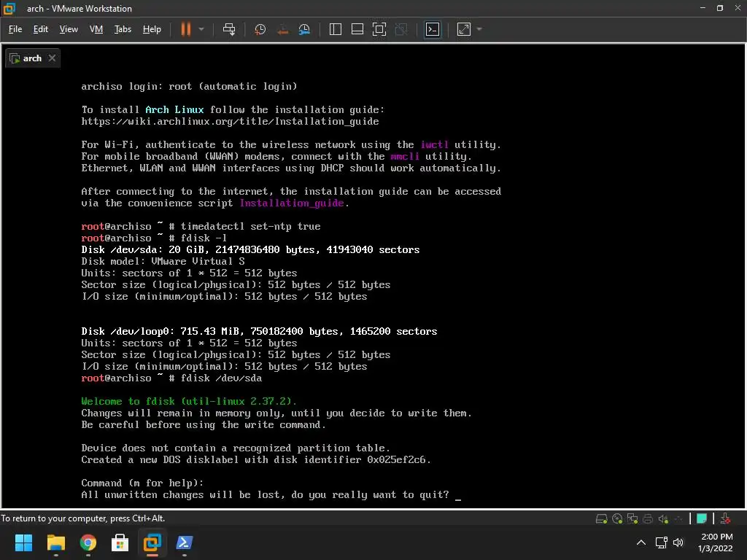Screen dimensions: 747x560
Task: Click the 'do you really want to quit?' line
Action: (x=265, y=495)
